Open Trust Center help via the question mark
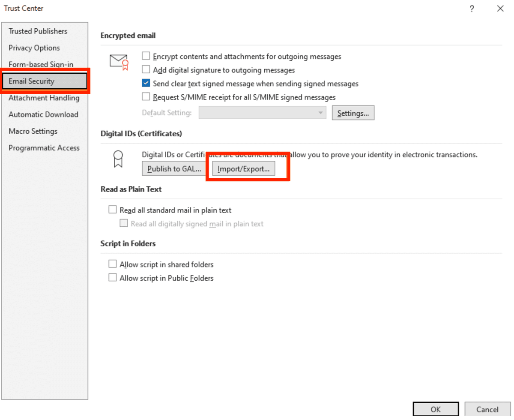 tap(472, 9)
